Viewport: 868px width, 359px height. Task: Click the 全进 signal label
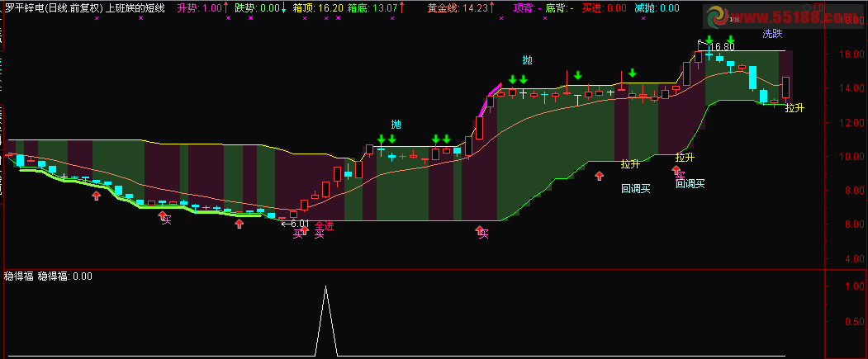325,225
